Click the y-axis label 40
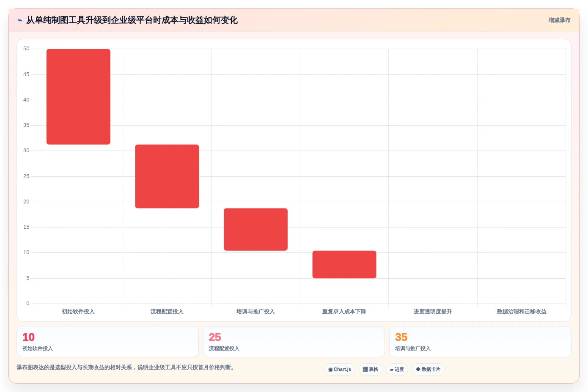 pyautogui.click(x=26, y=100)
